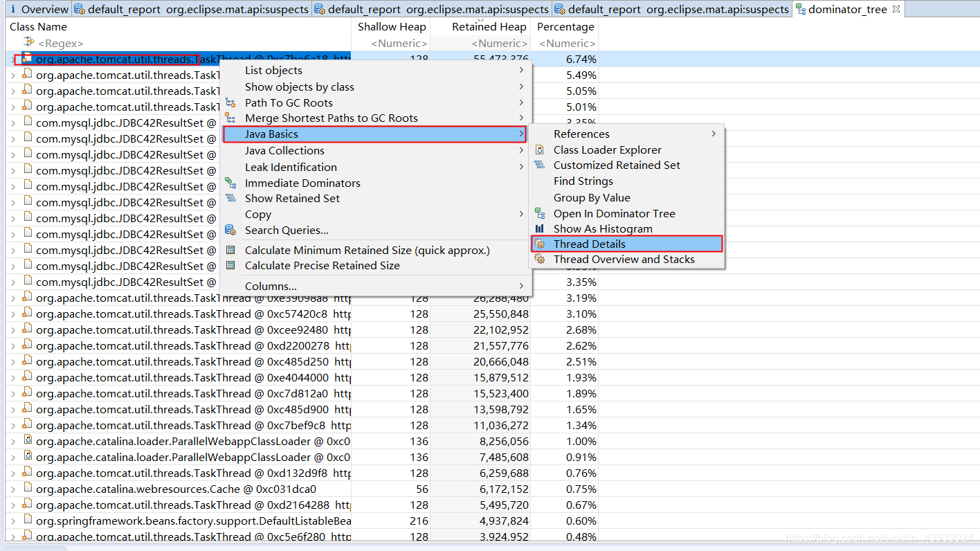Click the Immediate Dominators icon

230,183
